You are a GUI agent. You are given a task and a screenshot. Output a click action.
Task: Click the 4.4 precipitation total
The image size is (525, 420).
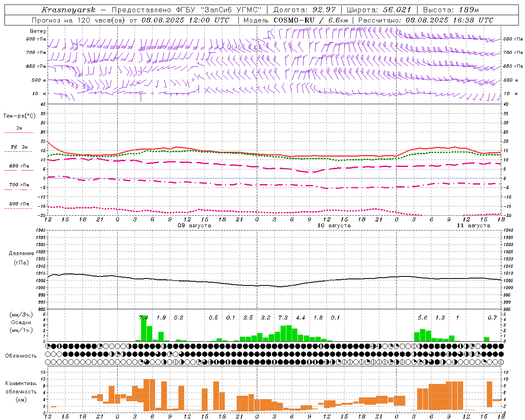pyautogui.click(x=301, y=317)
